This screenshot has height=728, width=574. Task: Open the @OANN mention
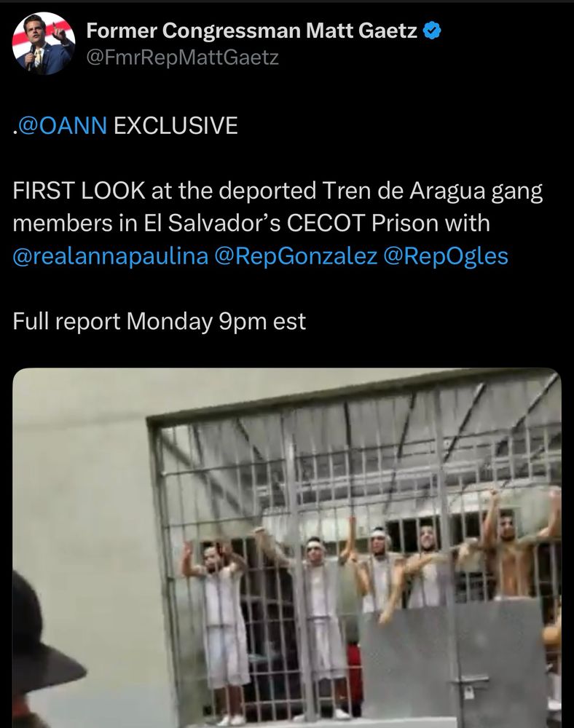(62, 126)
